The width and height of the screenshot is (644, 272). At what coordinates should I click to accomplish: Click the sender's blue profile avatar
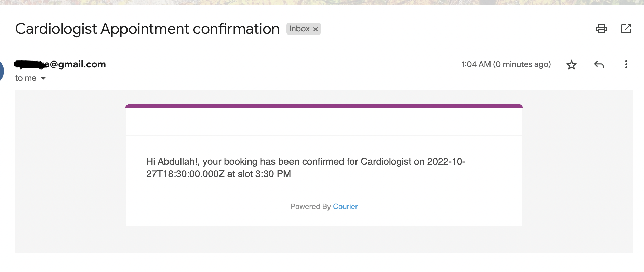[x=1, y=71]
